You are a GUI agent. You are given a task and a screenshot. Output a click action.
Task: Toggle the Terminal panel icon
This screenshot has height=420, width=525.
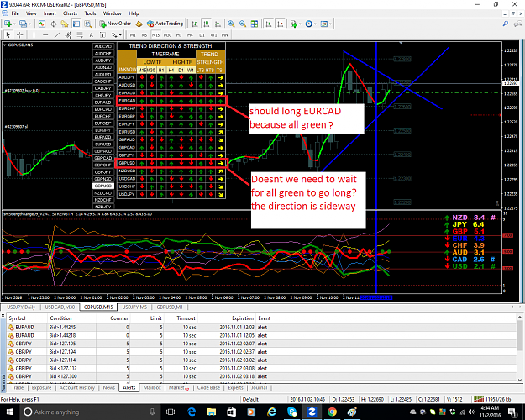(76, 24)
